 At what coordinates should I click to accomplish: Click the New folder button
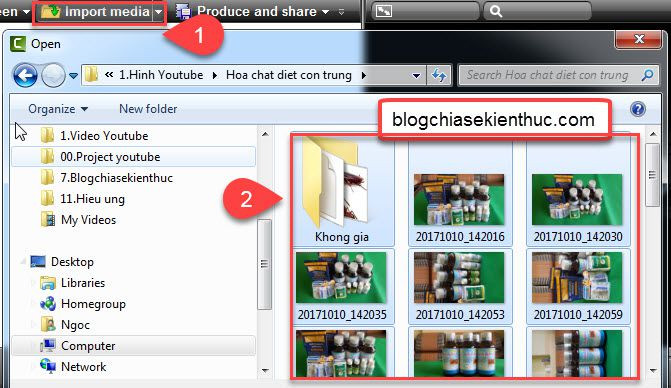[148, 109]
